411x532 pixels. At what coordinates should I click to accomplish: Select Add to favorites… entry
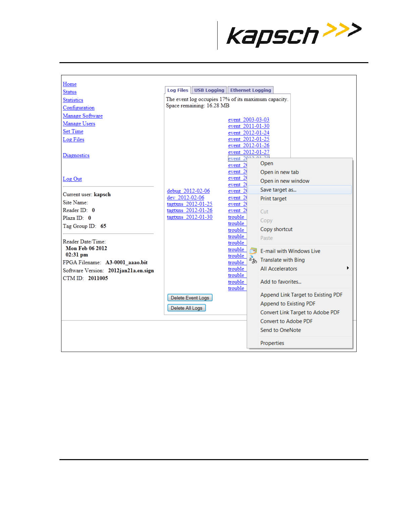[281, 282]
